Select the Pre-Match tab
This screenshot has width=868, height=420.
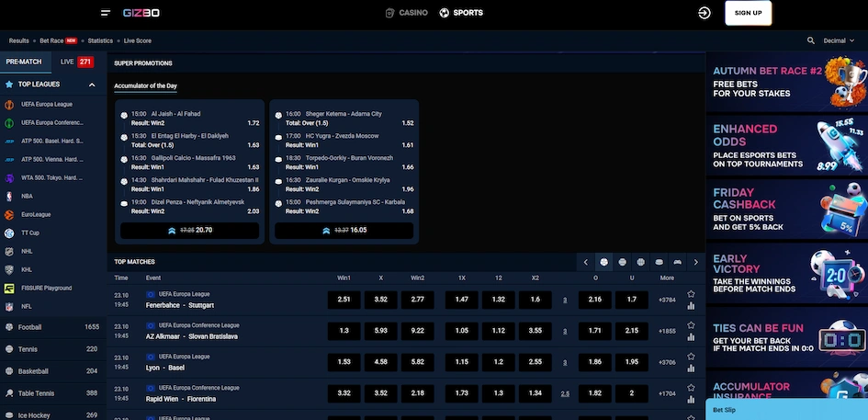pyautogui.click(x=25, y=62)
